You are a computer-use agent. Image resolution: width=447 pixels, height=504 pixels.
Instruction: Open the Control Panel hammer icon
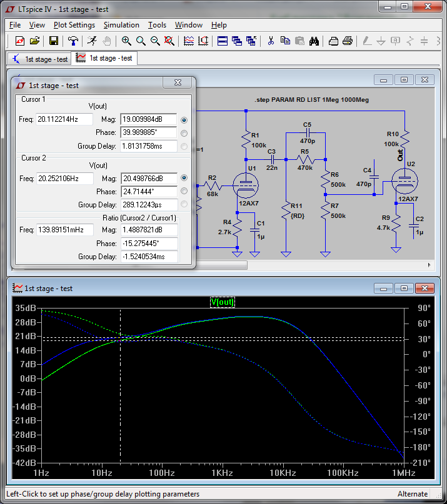click(73, 41)
